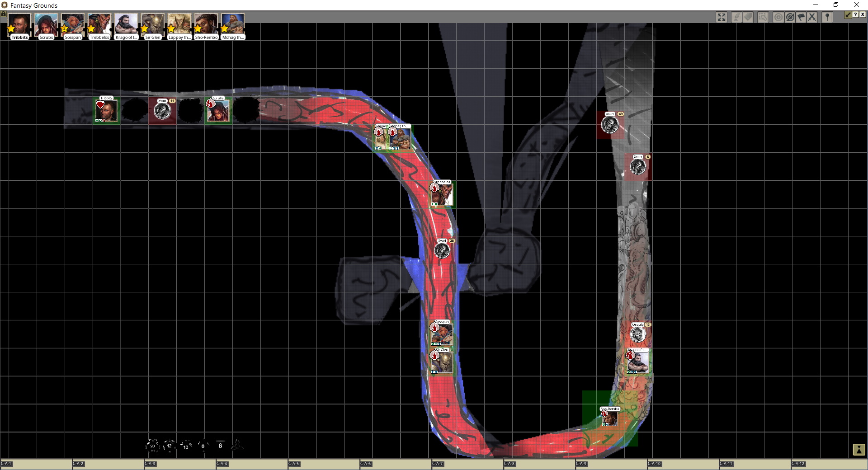Pick up the d6 die

(x=220, y=446)
